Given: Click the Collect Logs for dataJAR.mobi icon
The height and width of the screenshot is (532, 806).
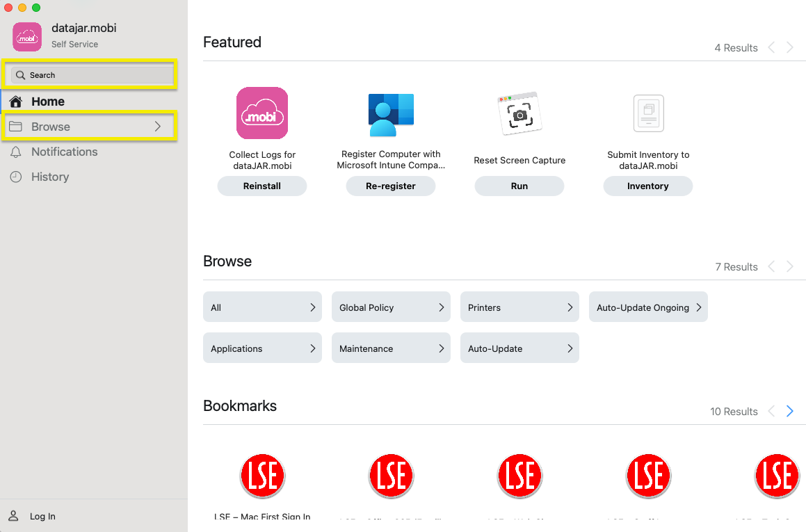Looking at the screenshot, I should click(262, 113).
